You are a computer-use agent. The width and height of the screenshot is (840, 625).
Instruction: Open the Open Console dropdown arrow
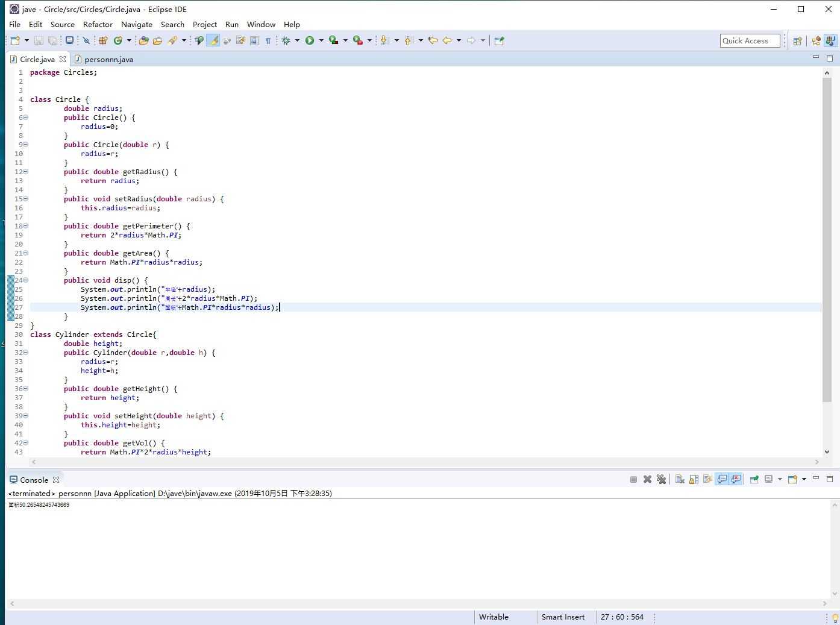coord(804,479)
